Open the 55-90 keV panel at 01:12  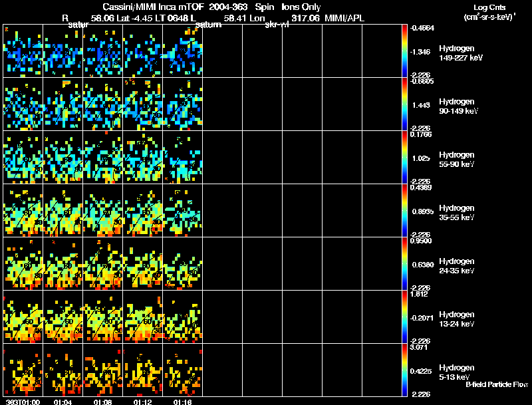pyautogui.click(x=143, y=158)
